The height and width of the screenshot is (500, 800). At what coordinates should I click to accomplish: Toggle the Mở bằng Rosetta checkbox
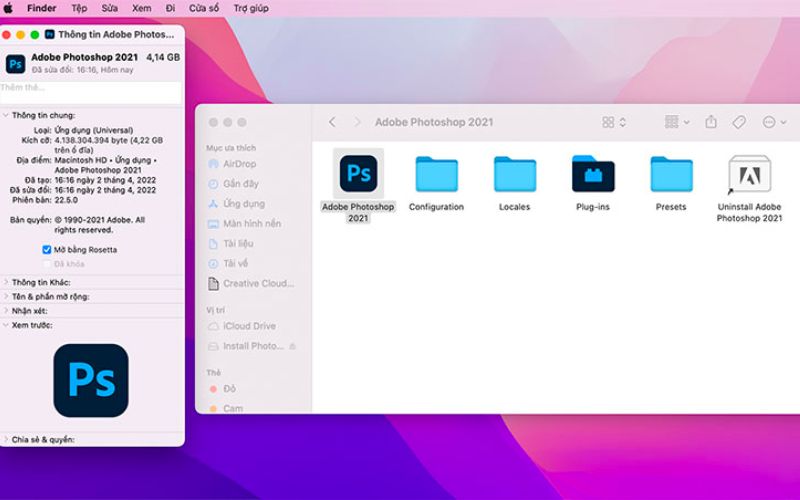click(x=47, y=249)
